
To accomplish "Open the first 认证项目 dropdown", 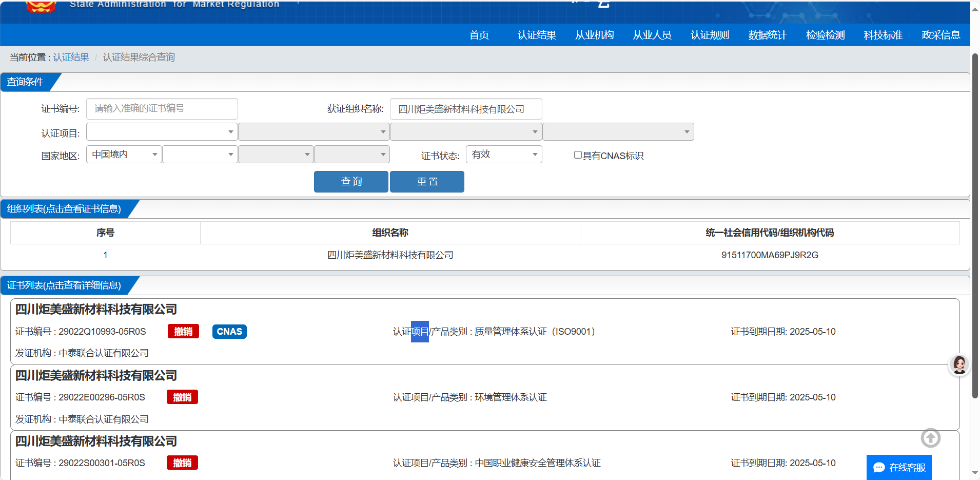I will point(162,132).
